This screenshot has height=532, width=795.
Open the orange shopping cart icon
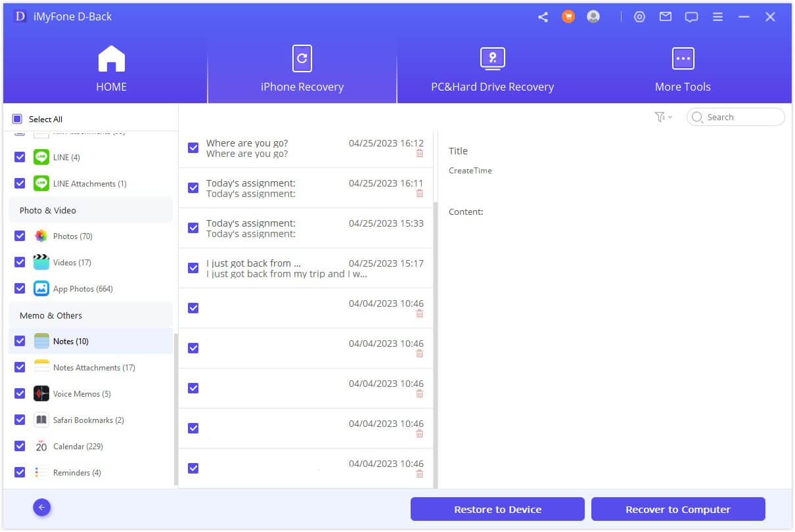[568, 17]
